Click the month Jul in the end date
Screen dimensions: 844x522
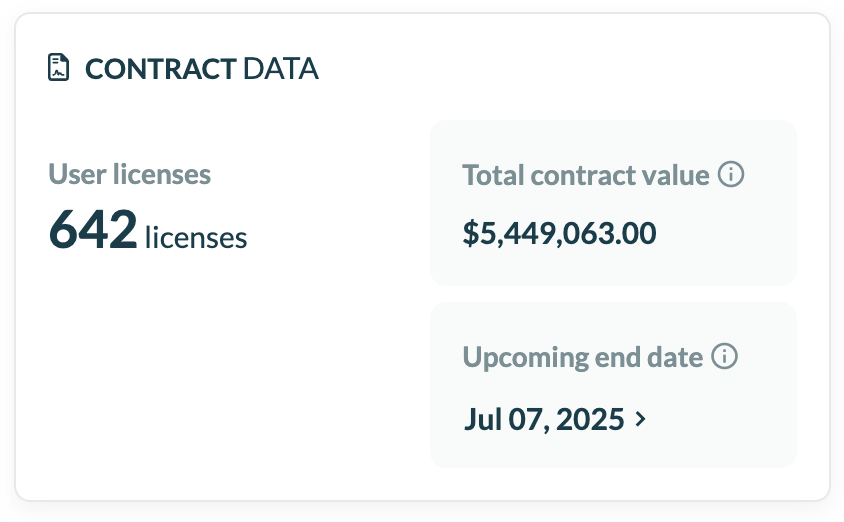[x=481, y=419]
